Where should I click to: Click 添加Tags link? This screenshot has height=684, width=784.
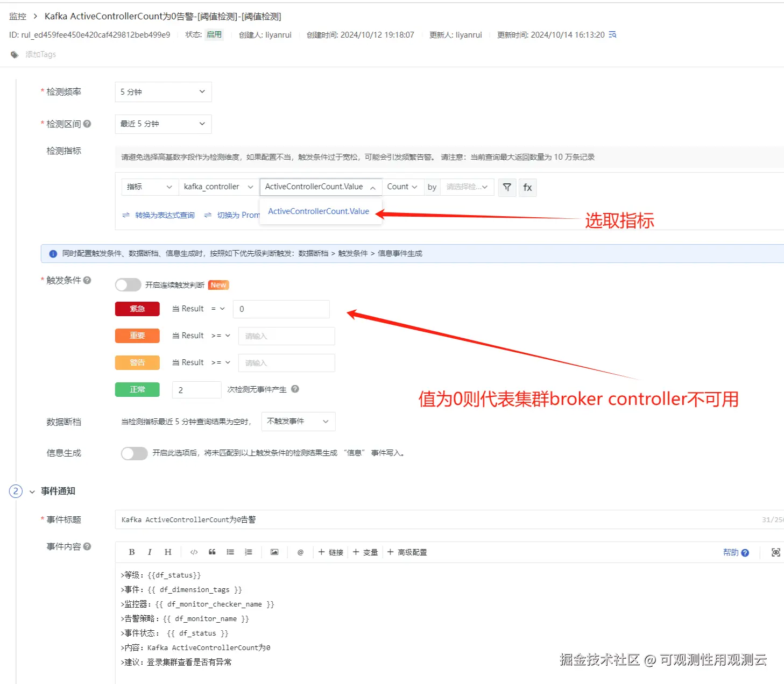point(41,54)
